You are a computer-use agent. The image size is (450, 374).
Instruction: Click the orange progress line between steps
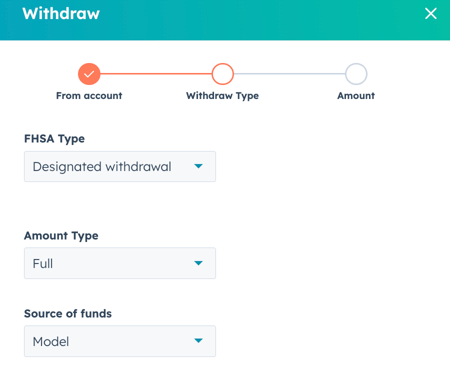156,74
